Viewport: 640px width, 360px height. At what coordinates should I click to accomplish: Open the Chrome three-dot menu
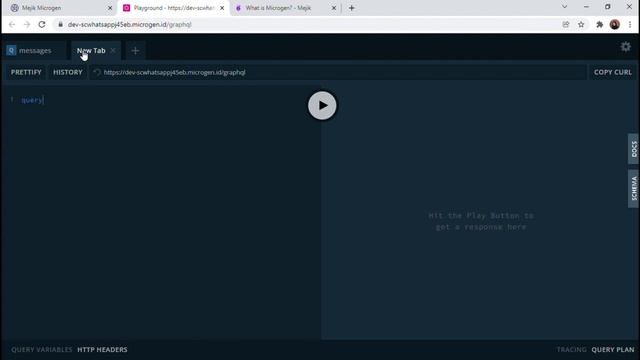tap(630, 24)
